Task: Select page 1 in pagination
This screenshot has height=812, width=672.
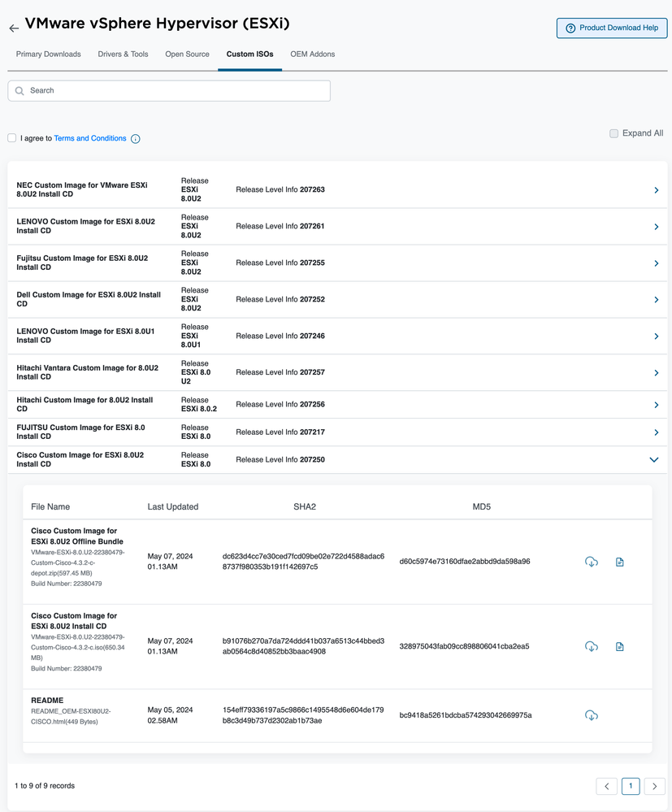Action: pyautogui.click(x=631, y=786)
